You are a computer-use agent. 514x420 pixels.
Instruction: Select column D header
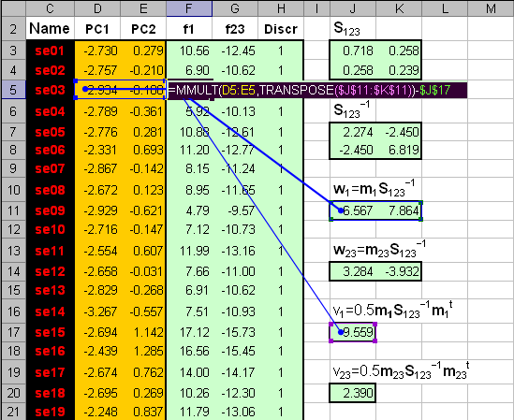[x=97, y=8]
